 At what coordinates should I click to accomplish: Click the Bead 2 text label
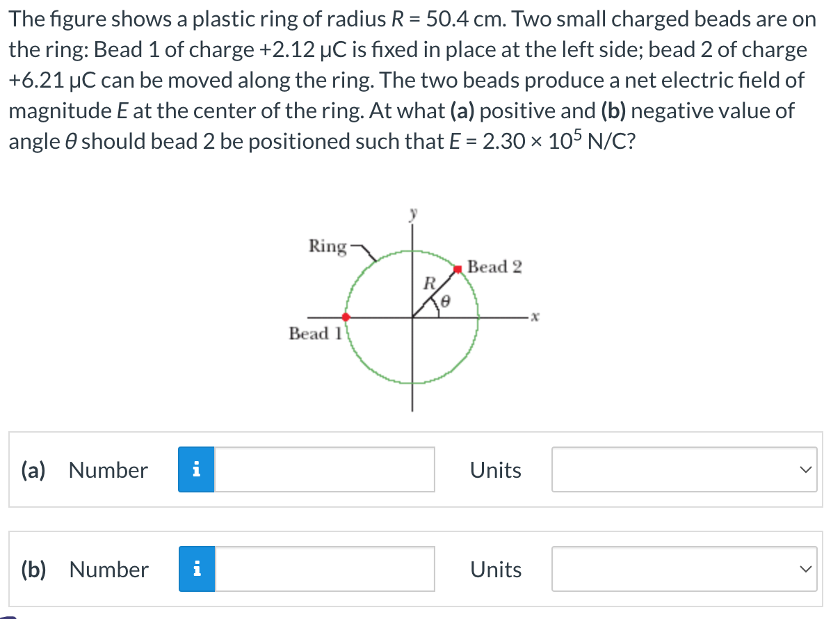(494, 267)
